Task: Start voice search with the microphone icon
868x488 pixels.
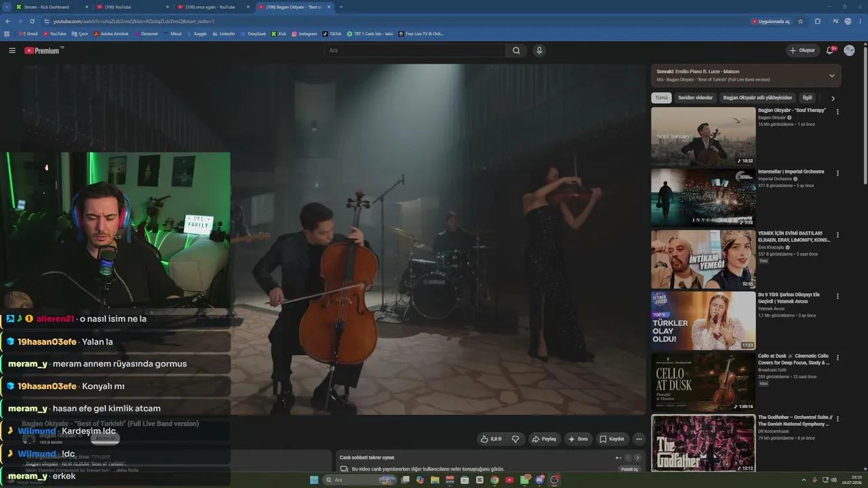Action: [x=539, y=50]
